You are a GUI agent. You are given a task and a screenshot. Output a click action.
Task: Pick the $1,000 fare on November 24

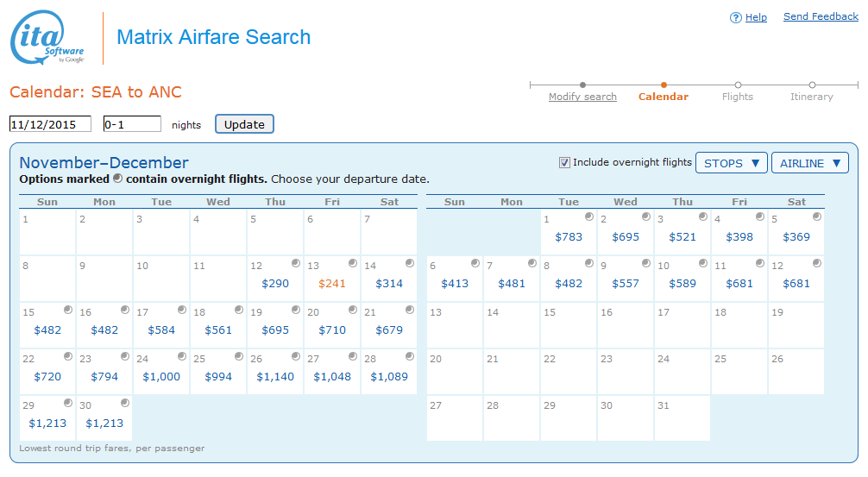click(161, 376)
